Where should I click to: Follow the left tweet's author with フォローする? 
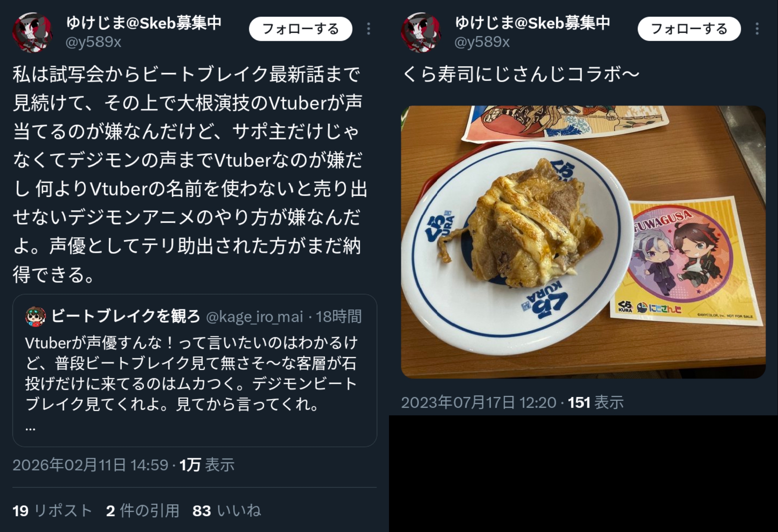pyautogui.click(x=300, y=29)
